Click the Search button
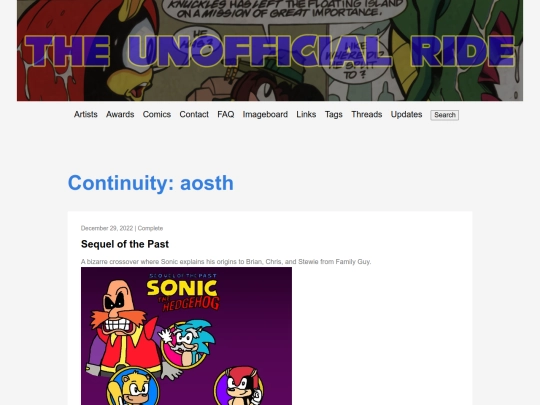 [445, 115]
